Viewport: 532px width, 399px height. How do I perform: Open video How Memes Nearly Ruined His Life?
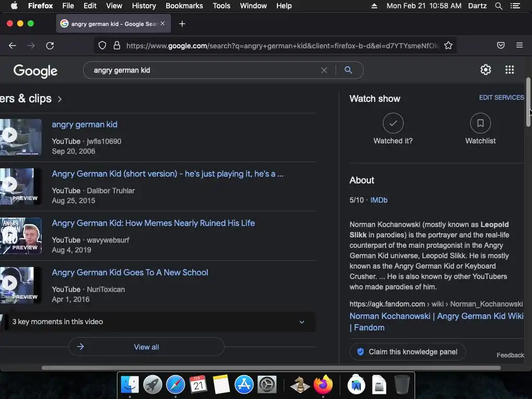pyautogui.click(x=153, y=223)
